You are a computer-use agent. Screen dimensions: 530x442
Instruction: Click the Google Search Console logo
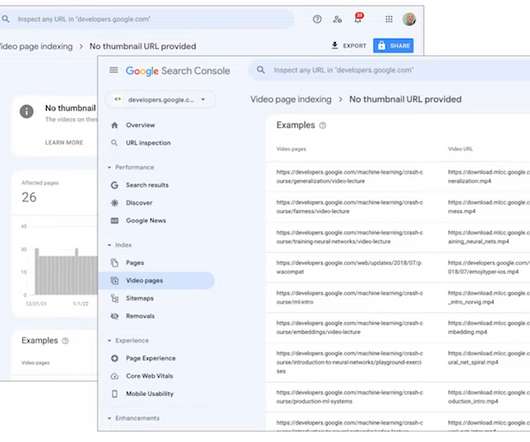178,71
